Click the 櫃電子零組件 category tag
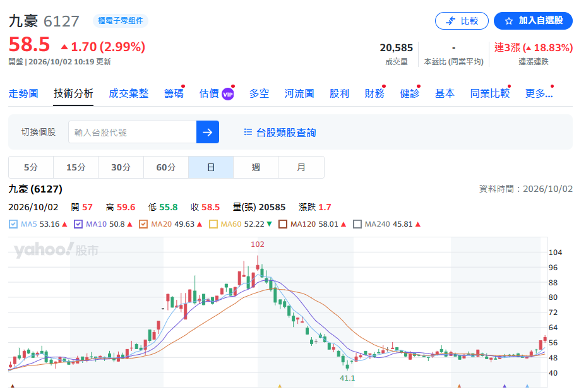The height and width of the screenshot is (392, 574). click(x=121, y=21)
